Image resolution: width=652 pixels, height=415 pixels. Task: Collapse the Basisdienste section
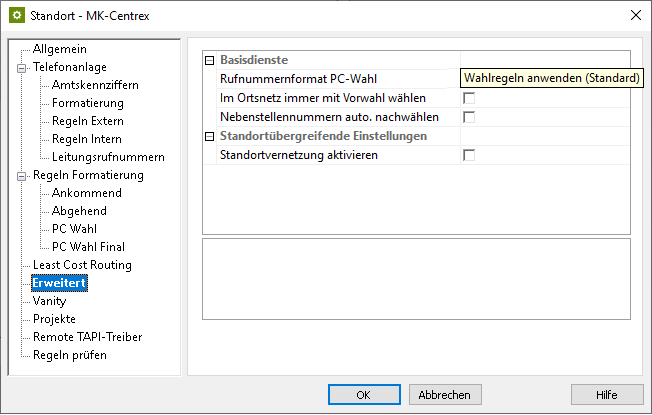click(x=209, y=60)
